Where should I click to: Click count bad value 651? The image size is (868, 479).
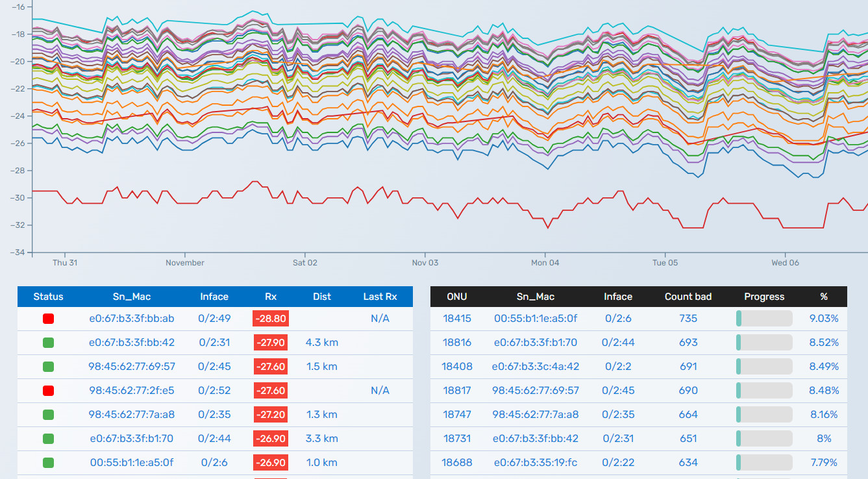688,439
